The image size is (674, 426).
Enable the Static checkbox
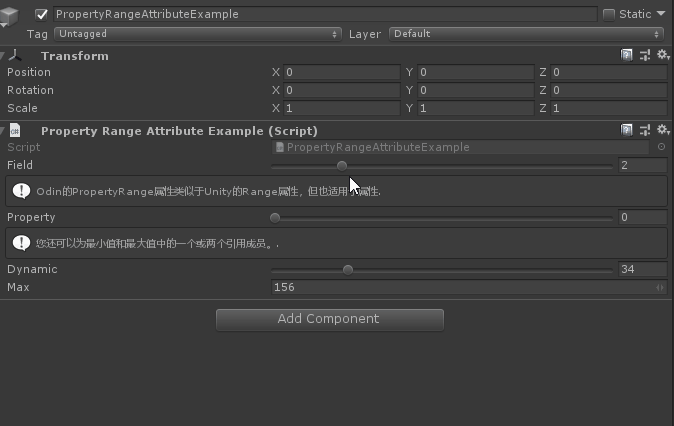609,15
